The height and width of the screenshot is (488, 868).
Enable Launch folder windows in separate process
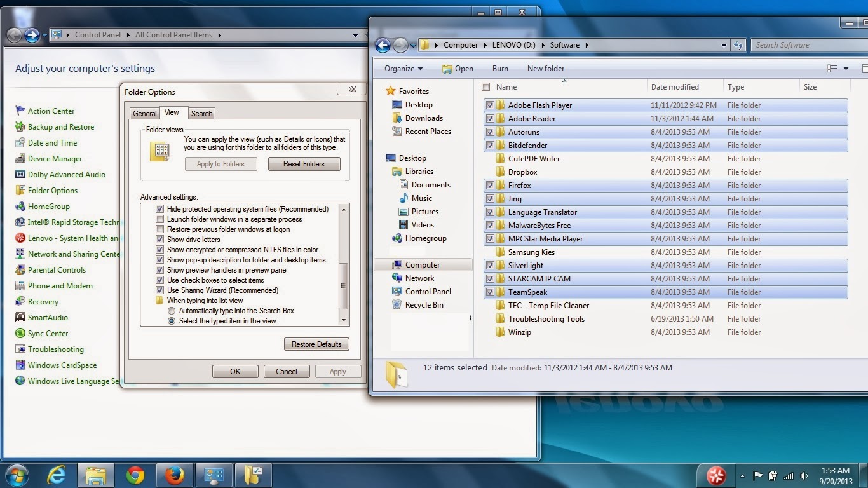pos(160,219)
